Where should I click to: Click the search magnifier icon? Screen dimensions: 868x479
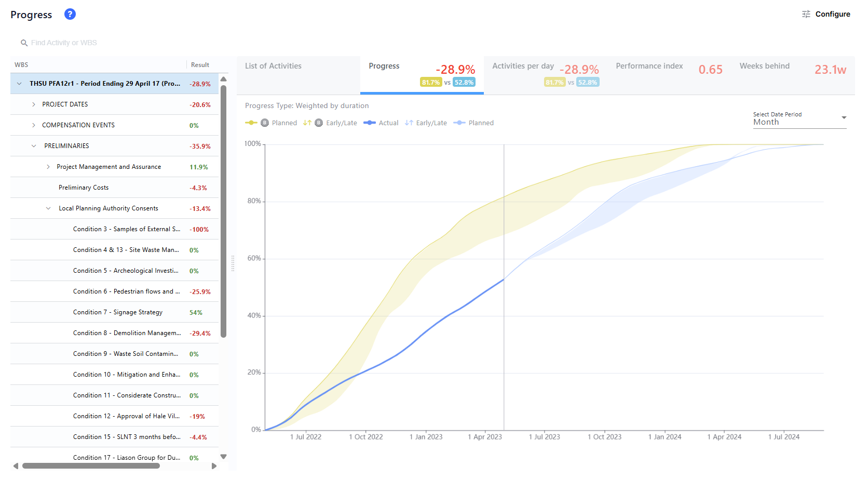pos(24,43)
